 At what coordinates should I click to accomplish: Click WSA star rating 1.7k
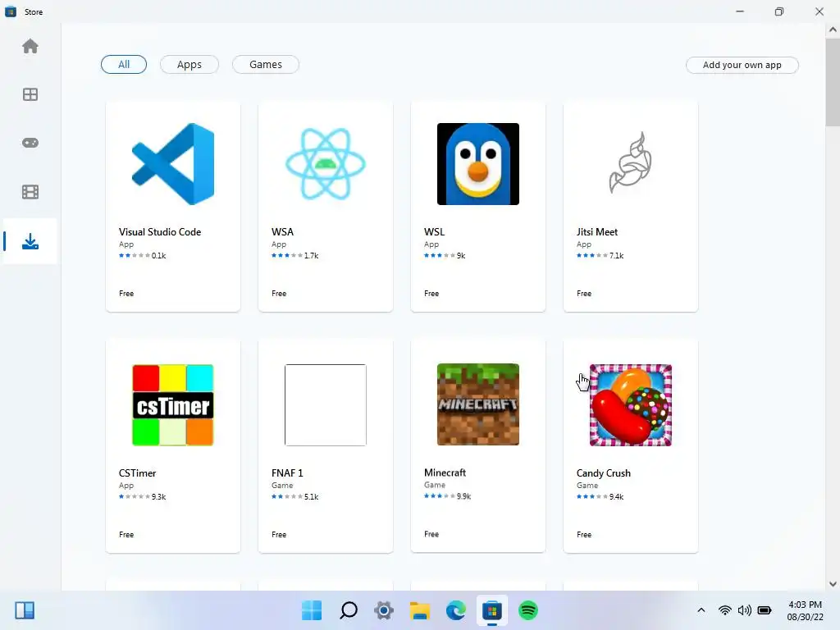click(x=294, y=256)
